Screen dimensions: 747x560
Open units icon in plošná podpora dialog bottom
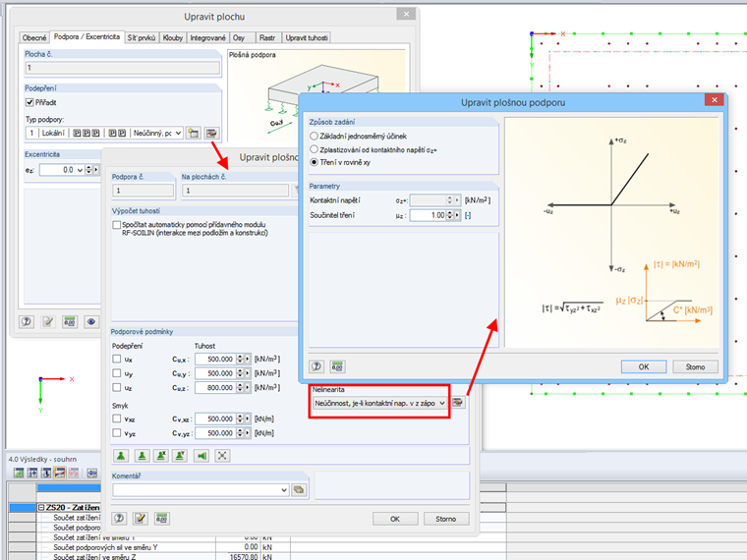tap(162, 518)
